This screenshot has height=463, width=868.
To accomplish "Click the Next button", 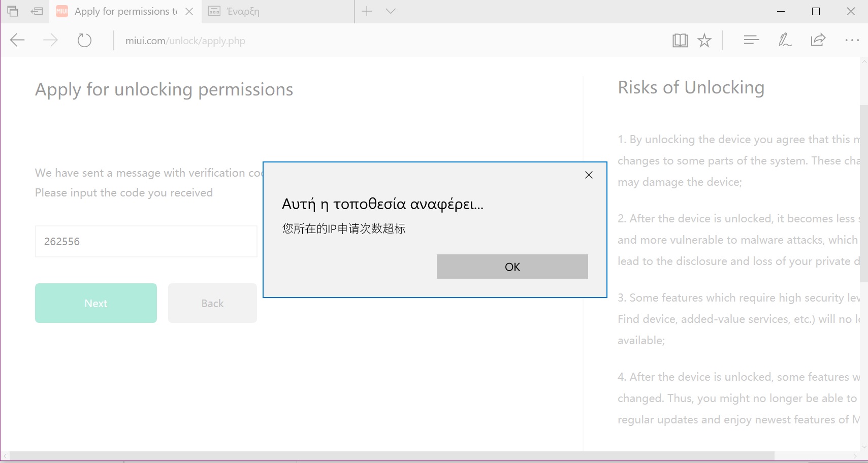I will point(95,303).
